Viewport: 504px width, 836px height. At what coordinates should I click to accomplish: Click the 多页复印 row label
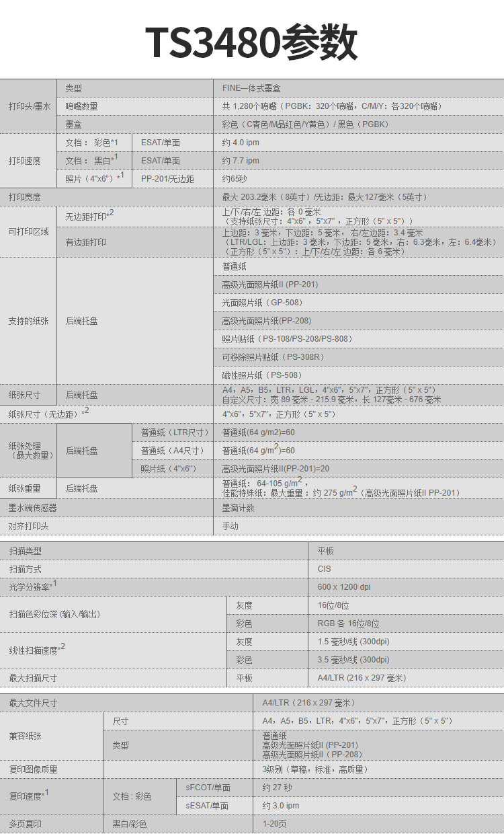click(x=25, y=824)
